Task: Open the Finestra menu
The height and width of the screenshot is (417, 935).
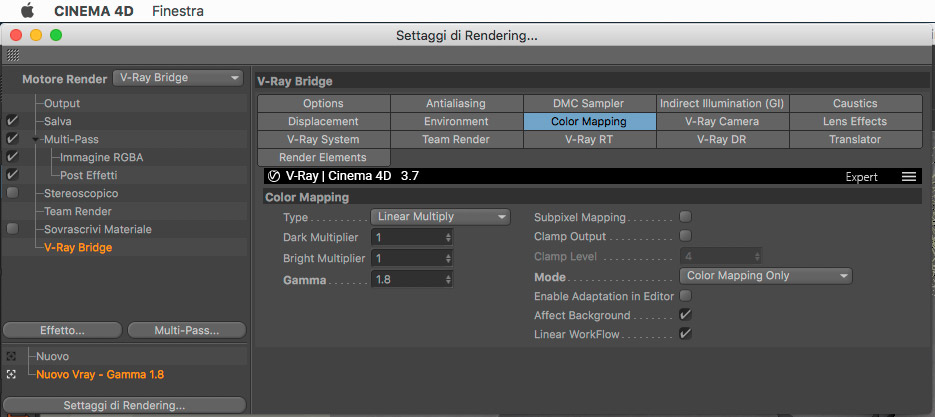Action: tap(178, 11)
